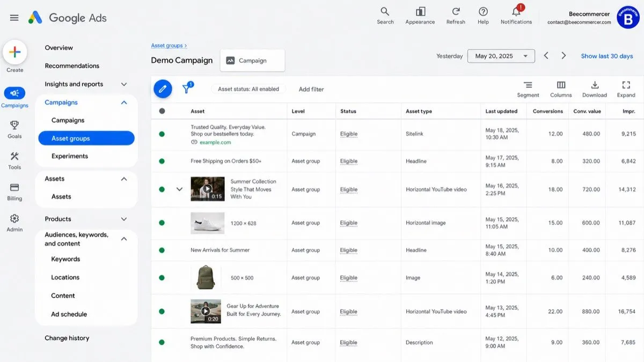The width and height of the screenshot is (644, 362).
Task: Open the white sneaker image thumbnail
Action: point(207,223)
